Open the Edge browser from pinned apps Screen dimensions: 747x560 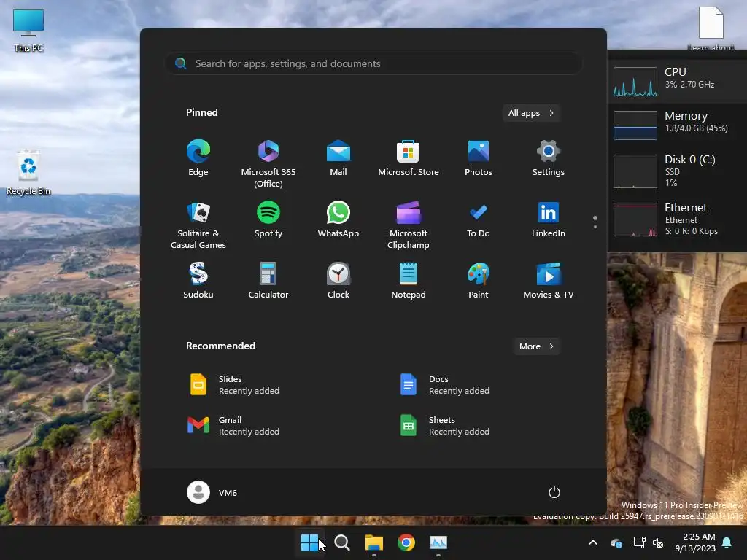[198, 159]
